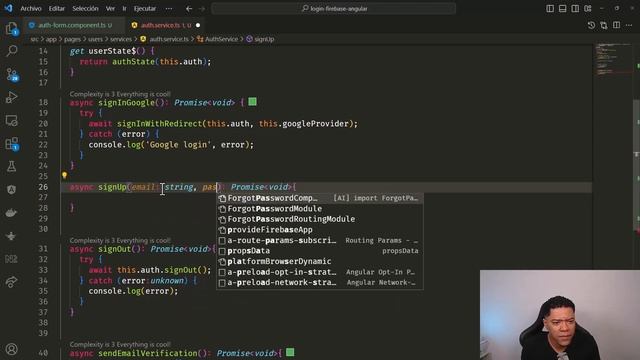Click green square beside sendEmailVerification signature
Image resolution: width=640 pixels, height=360 pixels.
click(290, 352)
